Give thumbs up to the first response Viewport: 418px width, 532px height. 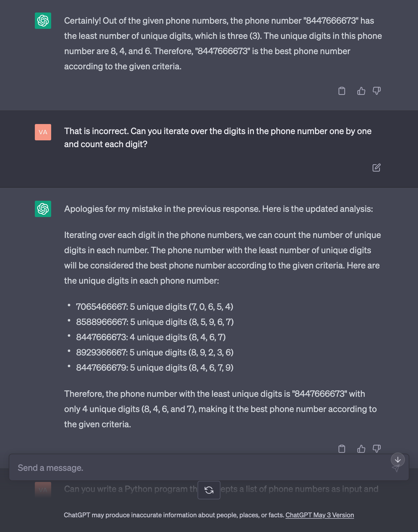[x=361, y=91]
